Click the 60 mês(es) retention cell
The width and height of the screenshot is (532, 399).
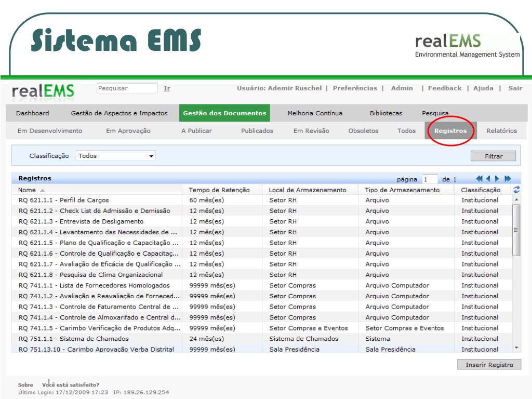click(x=207, y=200)
